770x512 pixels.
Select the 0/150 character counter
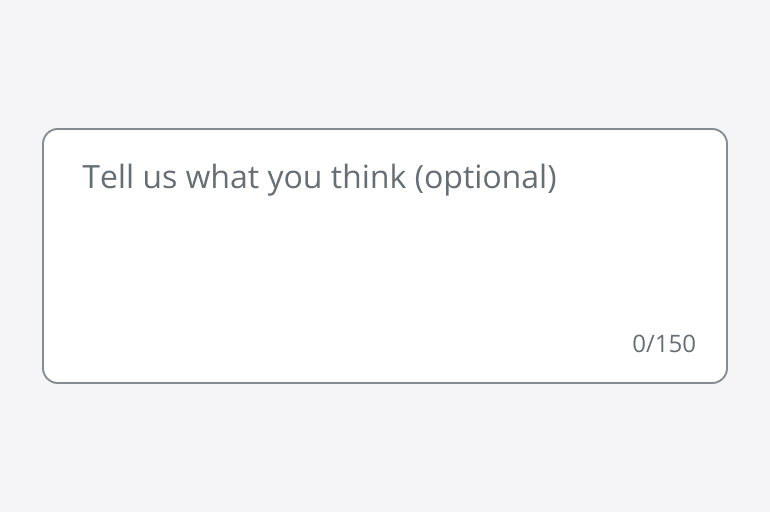[x=664, y=344]
